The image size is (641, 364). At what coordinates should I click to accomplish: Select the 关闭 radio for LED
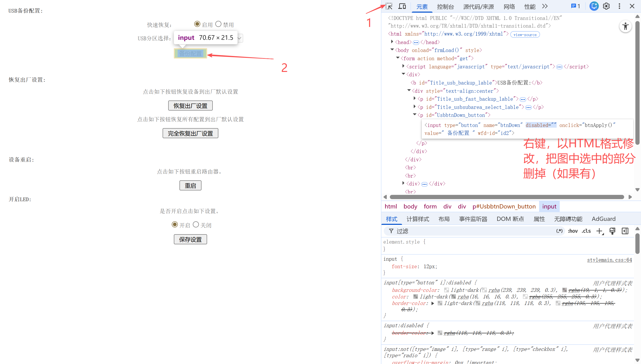196,224
